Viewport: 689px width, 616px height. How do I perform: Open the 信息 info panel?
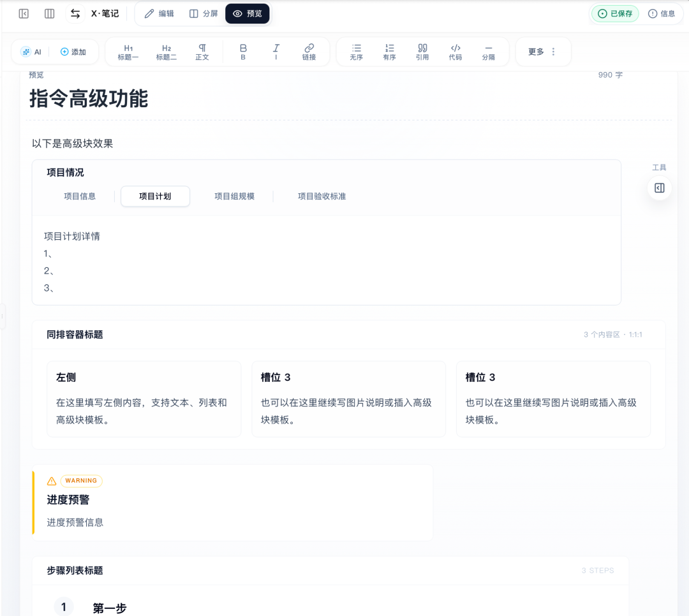[662, 13]
